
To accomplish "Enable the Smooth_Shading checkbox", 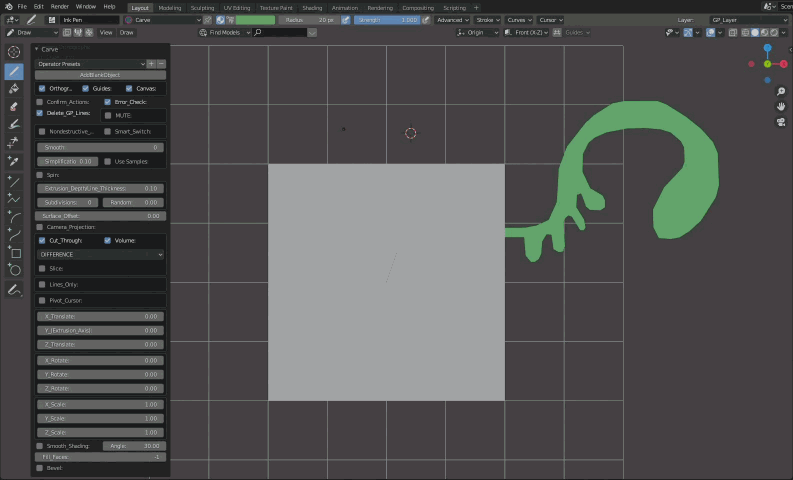I will pyautogui.click(x=40, y=446).
